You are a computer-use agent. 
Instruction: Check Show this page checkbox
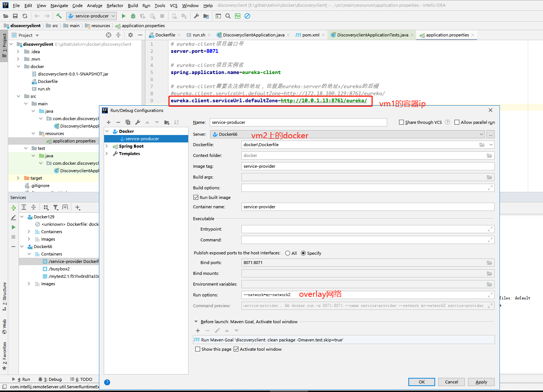[197, 349]
